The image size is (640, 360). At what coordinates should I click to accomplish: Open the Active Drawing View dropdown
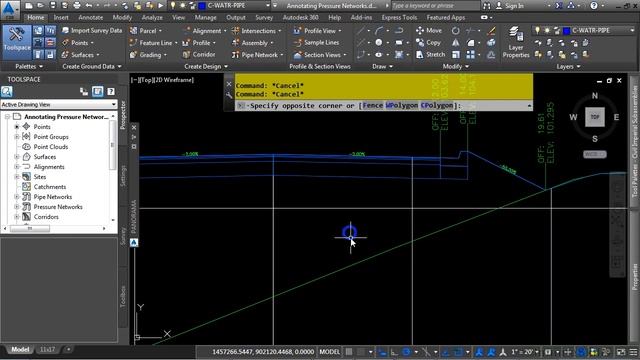[x=59, y=104]
